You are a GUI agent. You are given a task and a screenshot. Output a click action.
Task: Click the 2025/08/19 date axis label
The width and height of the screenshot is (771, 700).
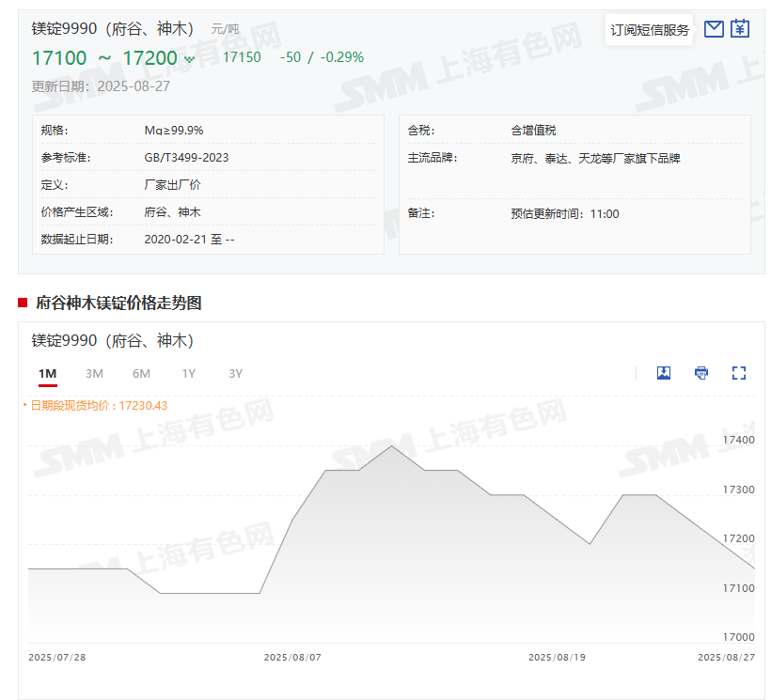557,658
